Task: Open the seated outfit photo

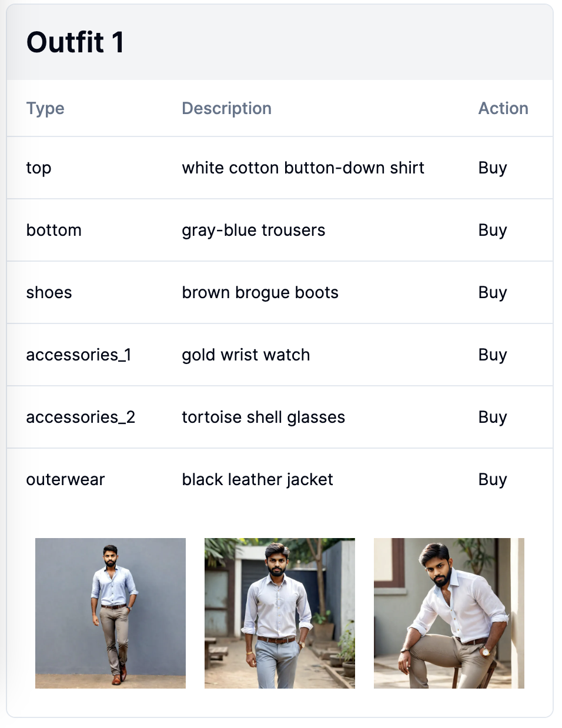Action: coord(449,613)
